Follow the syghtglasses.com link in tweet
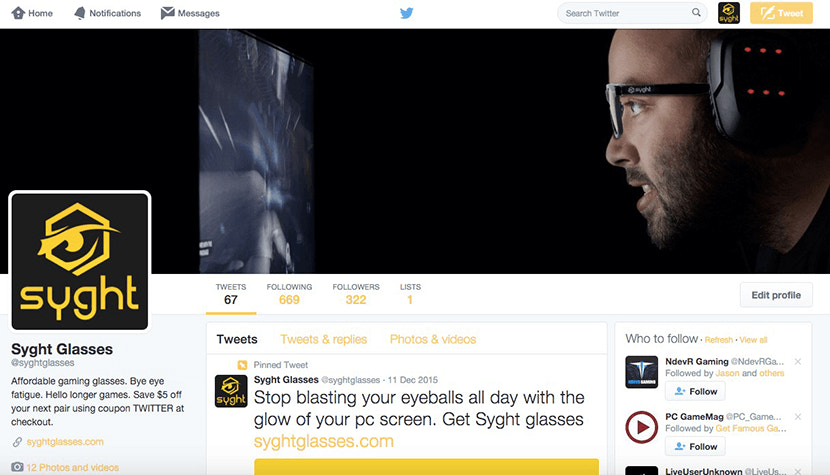This screenshot has width=830, height=475. click(x=323, y=441)
